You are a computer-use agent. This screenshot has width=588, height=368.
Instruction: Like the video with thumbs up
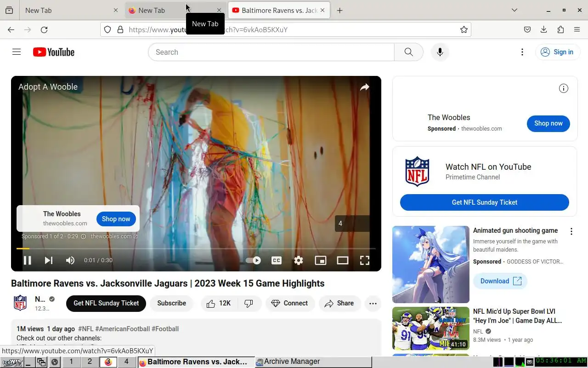pyautogui.click(x=219, y=303)
